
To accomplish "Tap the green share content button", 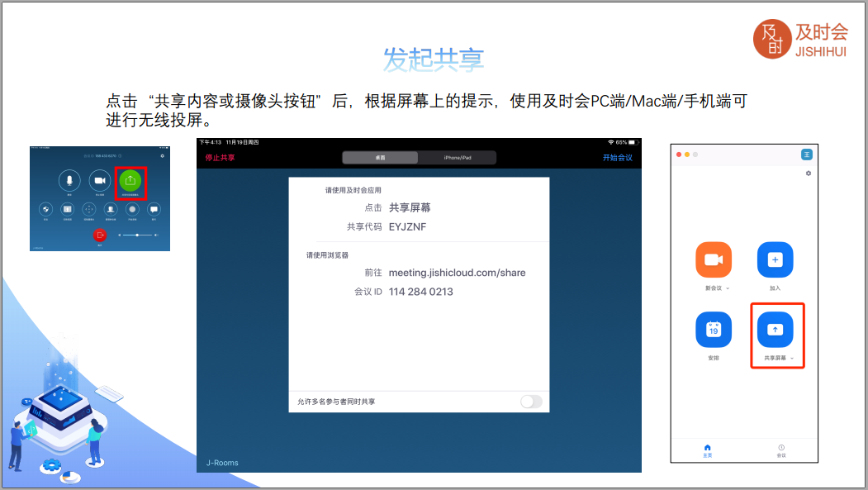I will click(x=130, y=180).
